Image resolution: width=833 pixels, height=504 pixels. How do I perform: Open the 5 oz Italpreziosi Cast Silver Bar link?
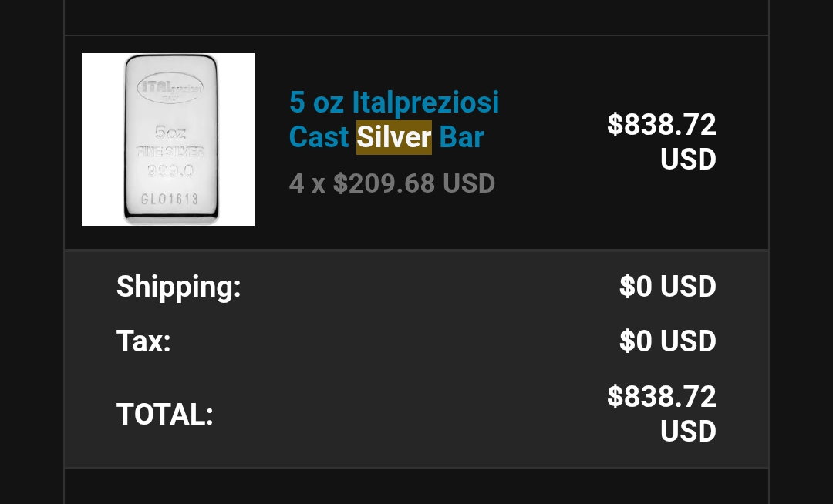pos(394,120)
